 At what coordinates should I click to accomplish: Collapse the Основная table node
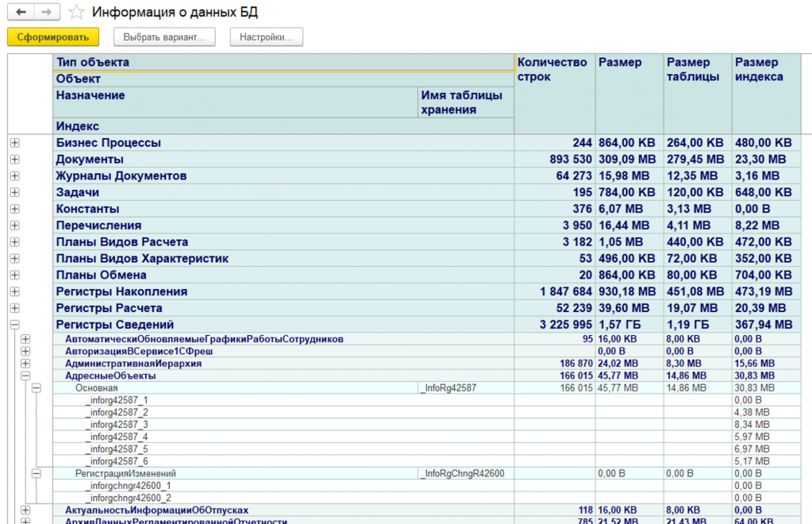pyautogui.click(x=37, y=388)
